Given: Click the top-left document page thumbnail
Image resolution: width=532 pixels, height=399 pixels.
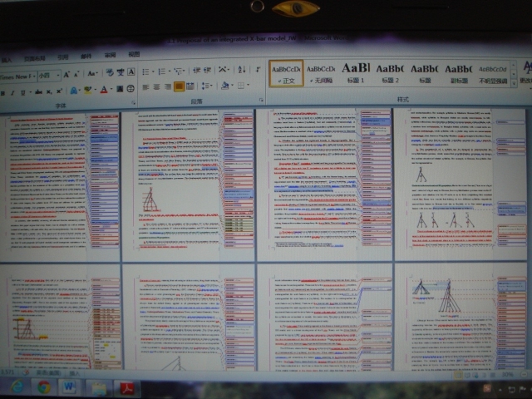Looking at the screenshot, I should tap(60, 183).
